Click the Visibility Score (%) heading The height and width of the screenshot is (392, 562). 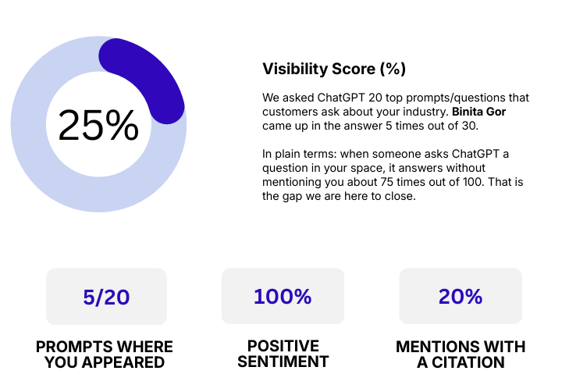[334, 69]
